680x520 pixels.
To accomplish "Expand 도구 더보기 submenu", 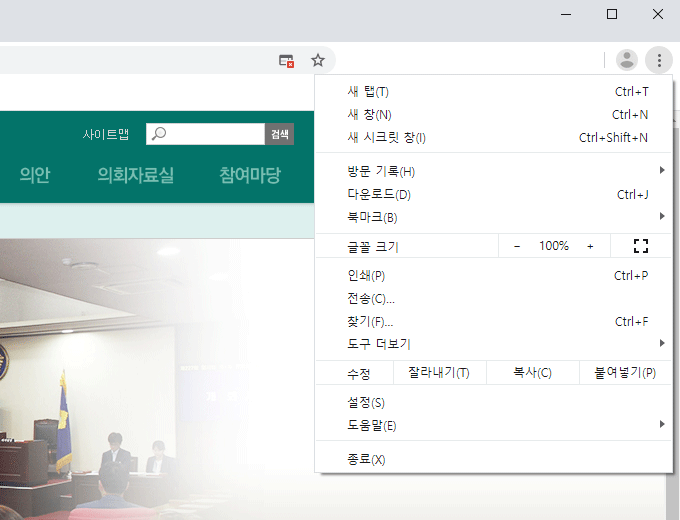I will coord(494,344).
